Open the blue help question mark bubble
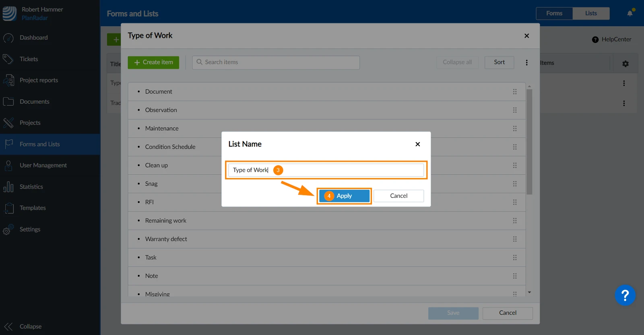The width and height of the screenshot is (644, 335). pos(625,296)
